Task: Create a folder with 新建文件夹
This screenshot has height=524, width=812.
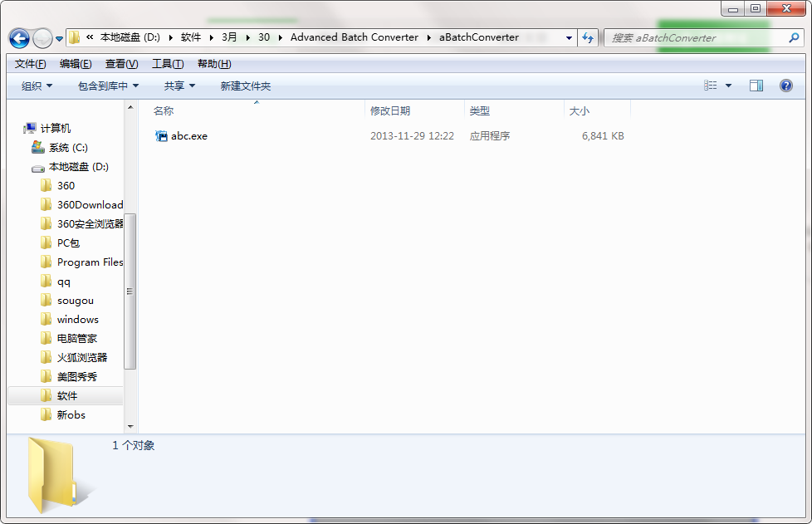Action: (246, 86)
